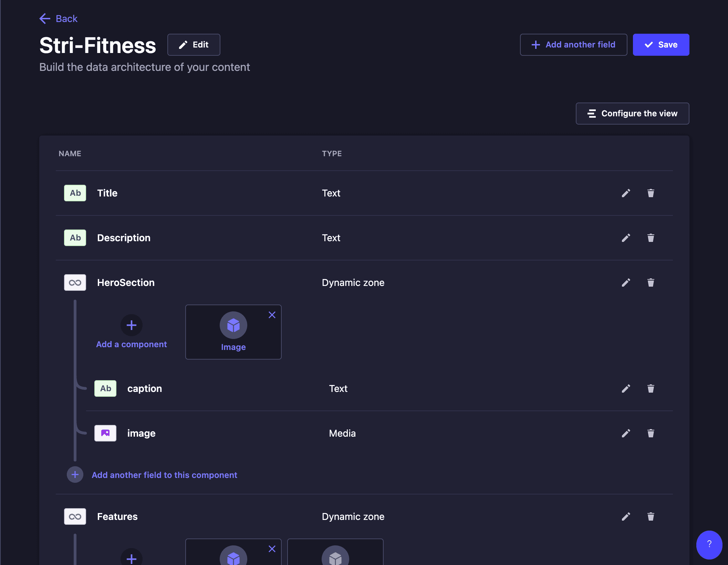728x565 pixels.
Task: Click the Title field name
Action: click(x=107, y=193)
